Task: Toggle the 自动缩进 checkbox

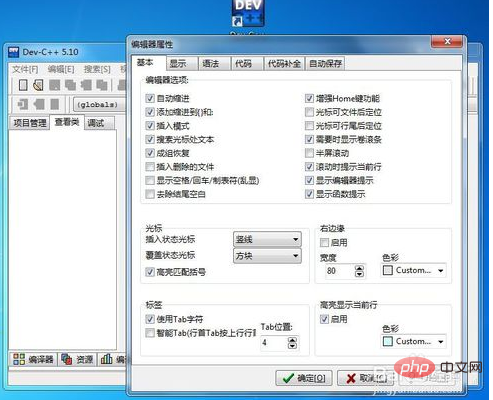Action: [150, 98]
